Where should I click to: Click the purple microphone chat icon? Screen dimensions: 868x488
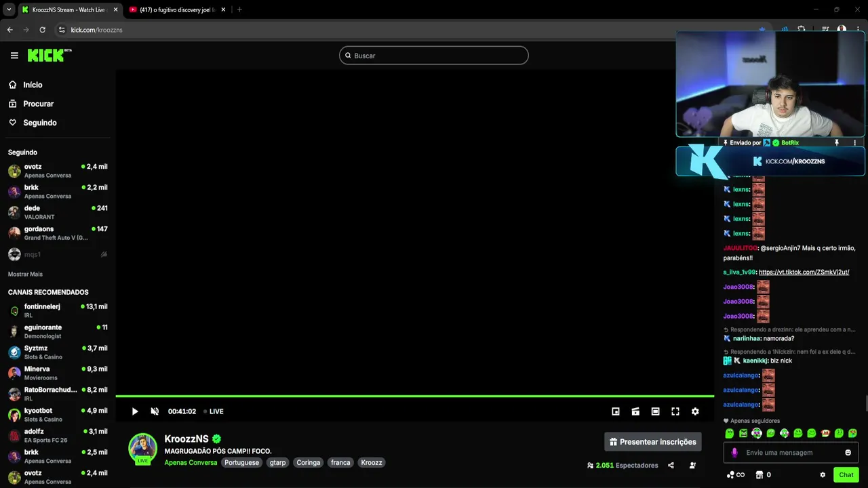pyautogui.click(x=734, y=453)
